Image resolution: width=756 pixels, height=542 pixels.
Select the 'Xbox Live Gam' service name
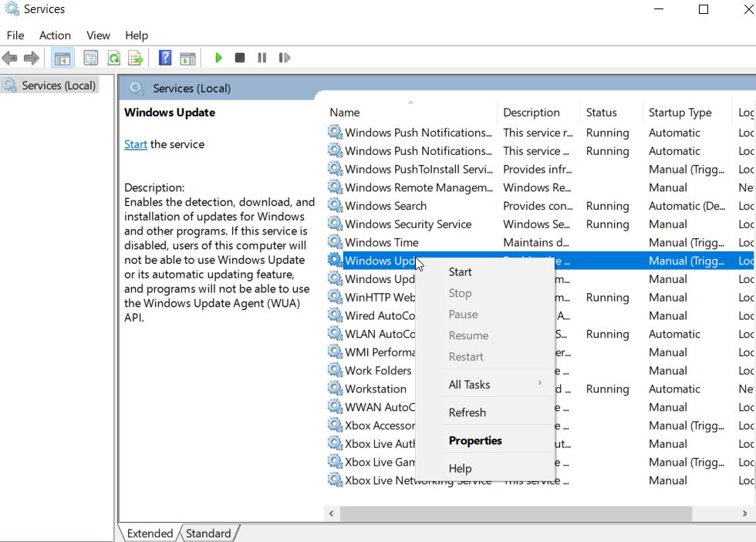[x=380, y=462]
